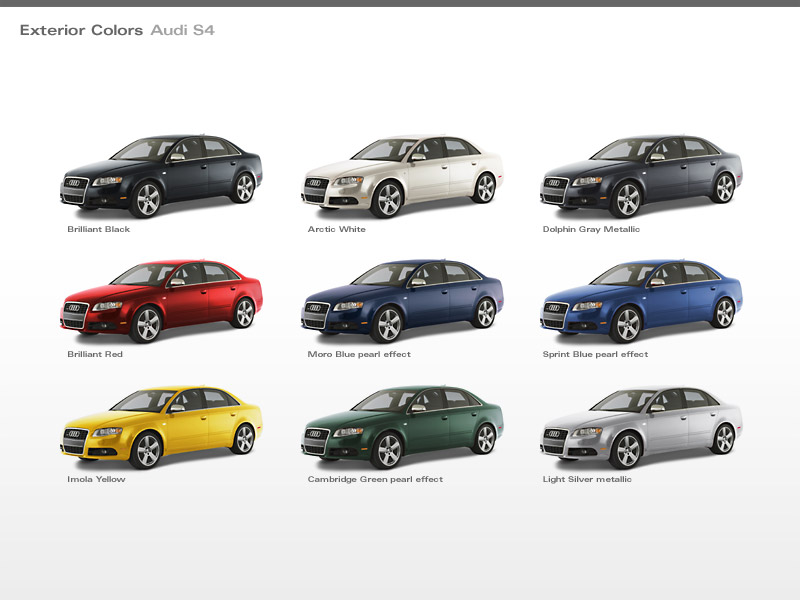Image resolution: width=800 pixels, height=600 pixels.
Task: Click the Exterior Colors heading
Action: (81, 30)
